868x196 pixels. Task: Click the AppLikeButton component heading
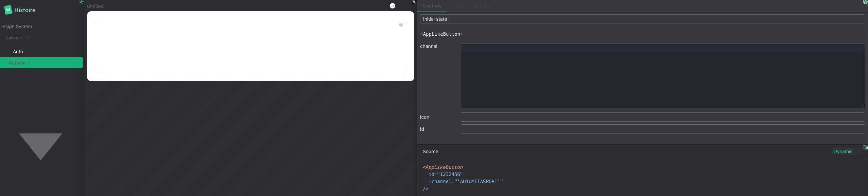click(441, 34)
